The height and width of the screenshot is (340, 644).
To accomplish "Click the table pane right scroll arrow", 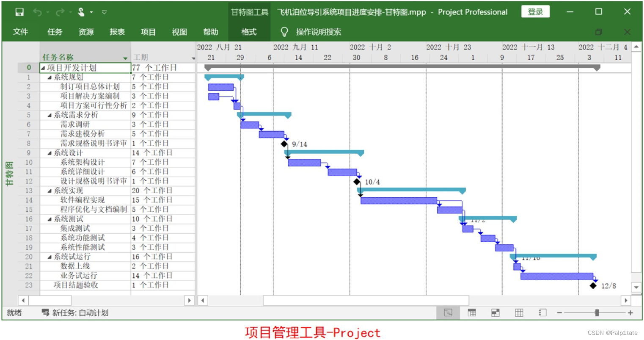I will tap(190, 301).
